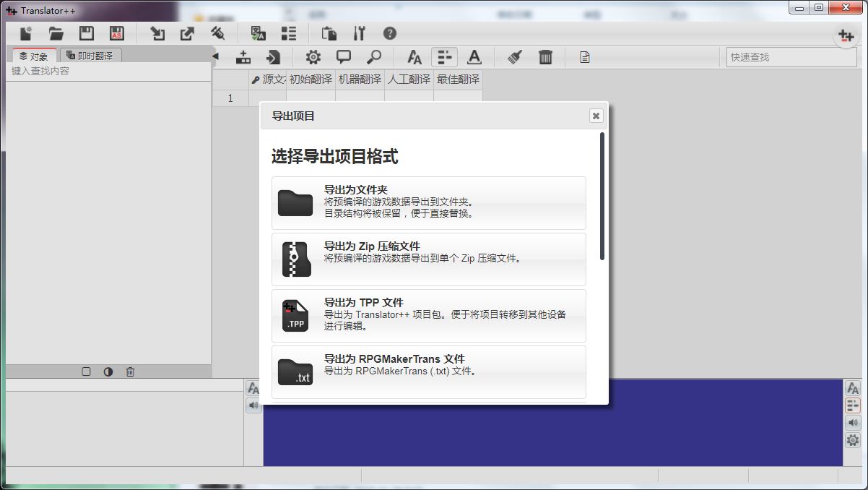This screenshot has width=868, height=490.
Task: Click the batch translate image icon
Action: click(258, 33)
